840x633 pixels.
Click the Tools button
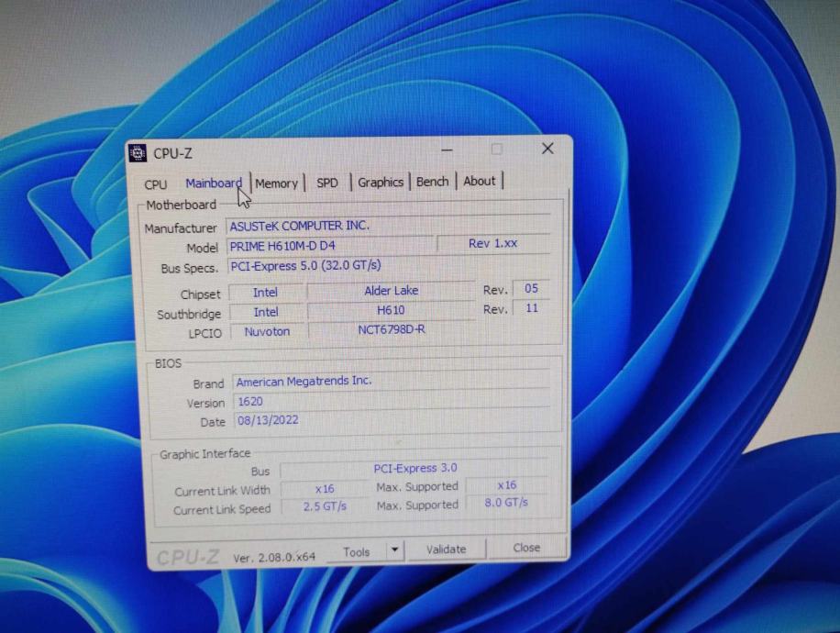[x=356, y=551]
